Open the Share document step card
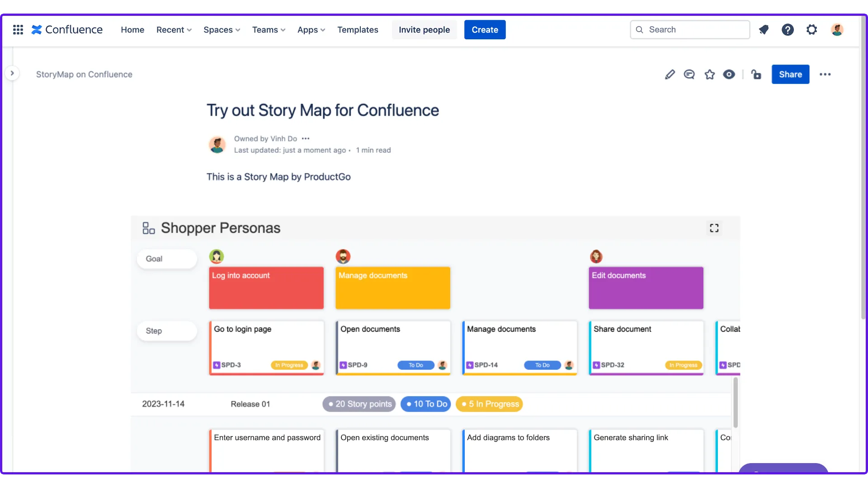Viewport: 868px width, 488px height. click(x=646, y=348)
